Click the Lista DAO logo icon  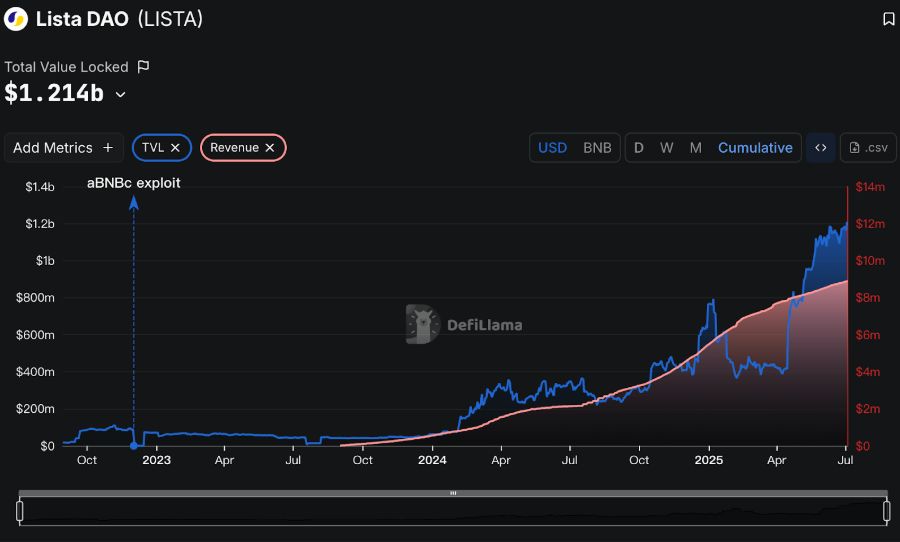point(16,19)
